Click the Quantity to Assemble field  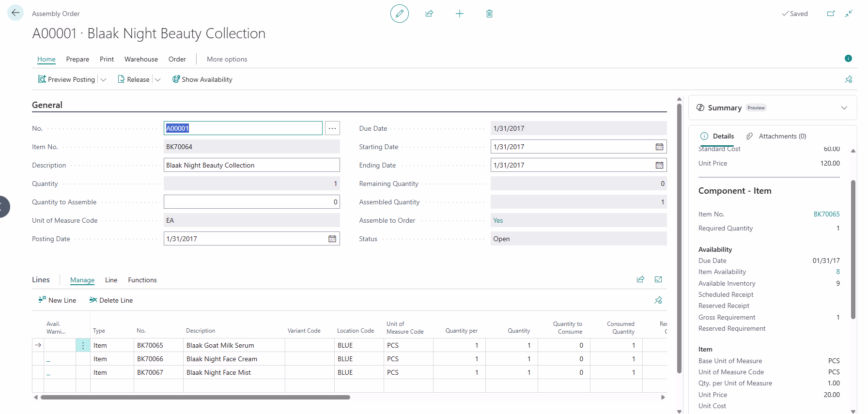pyautogui.click(x=252, y=202)
